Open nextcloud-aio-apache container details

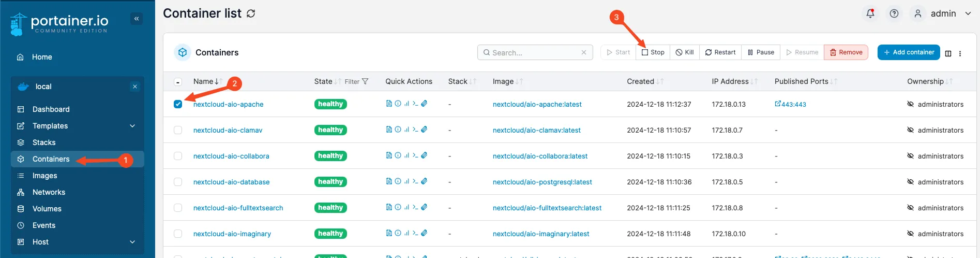(228, 104)
